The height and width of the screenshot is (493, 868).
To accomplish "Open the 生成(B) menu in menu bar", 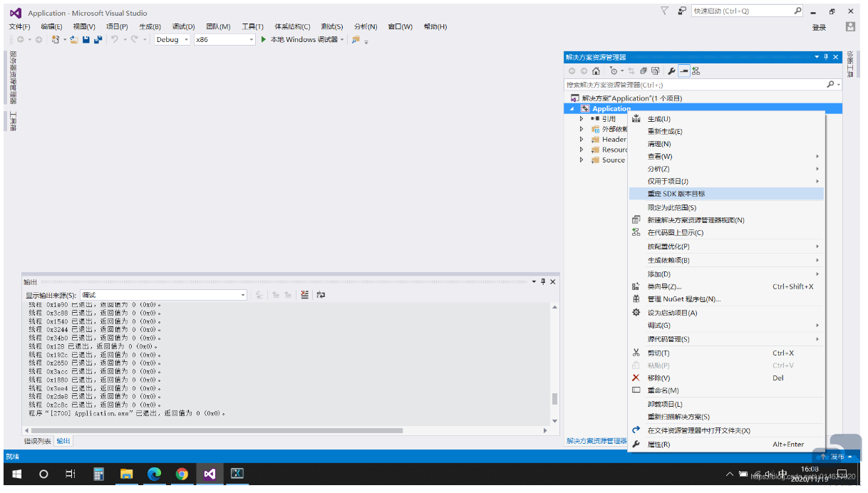I will tap(150, 27).
